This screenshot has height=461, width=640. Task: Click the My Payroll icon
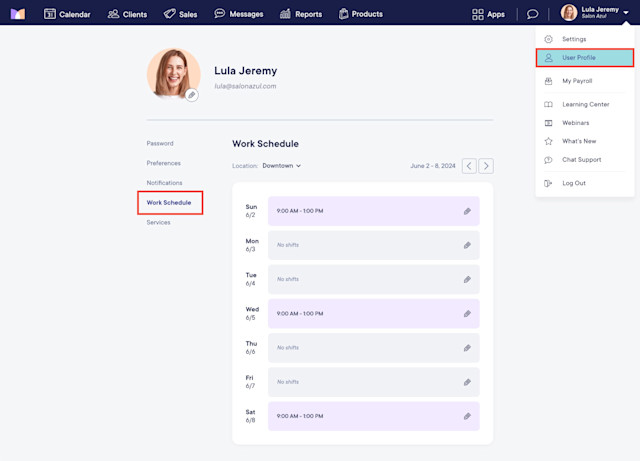548,81
